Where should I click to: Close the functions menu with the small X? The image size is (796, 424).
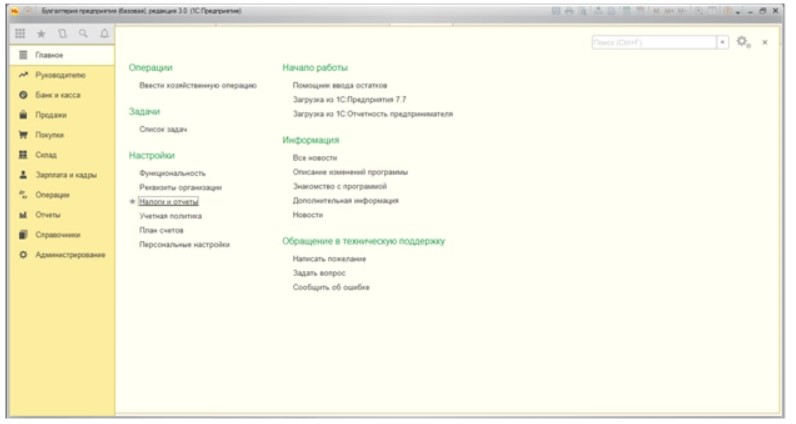(765, 43)
